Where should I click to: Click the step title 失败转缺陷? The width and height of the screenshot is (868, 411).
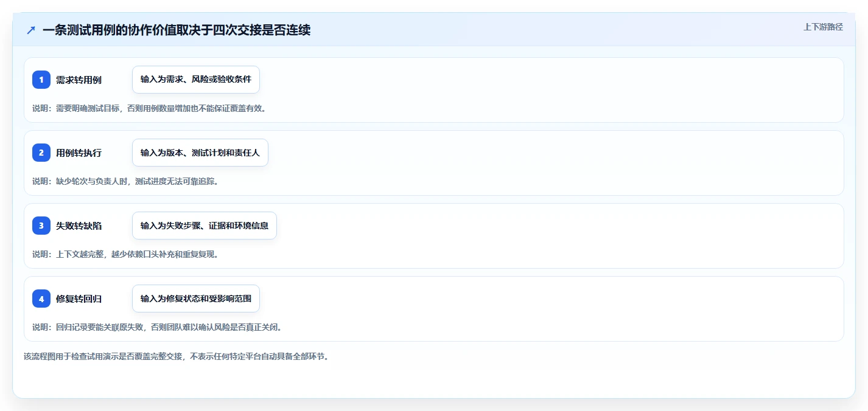pyautogui.click(x=79, y=226)
